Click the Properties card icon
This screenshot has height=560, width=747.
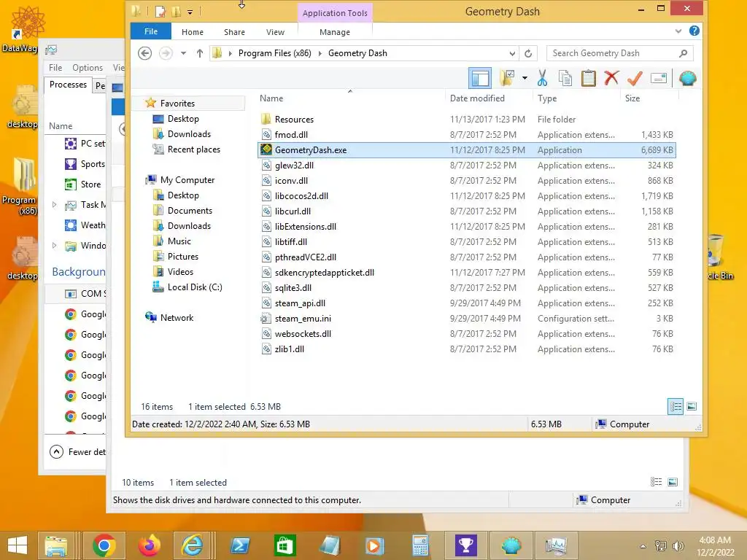[x=659, y=78]
